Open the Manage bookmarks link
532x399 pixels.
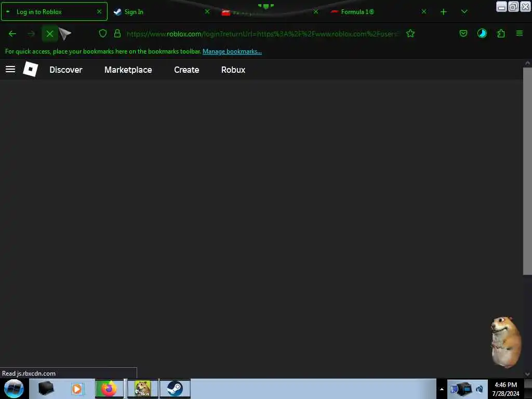point(232,51)
